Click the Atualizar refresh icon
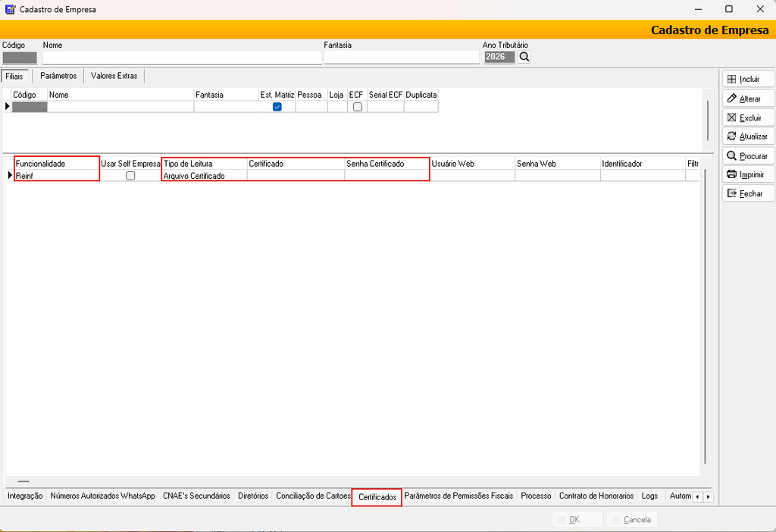This screenshot has height=532, width=776. [731, 136]
